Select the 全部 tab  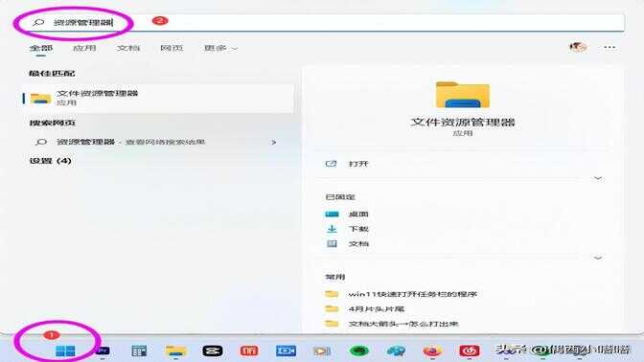(41, 48)
